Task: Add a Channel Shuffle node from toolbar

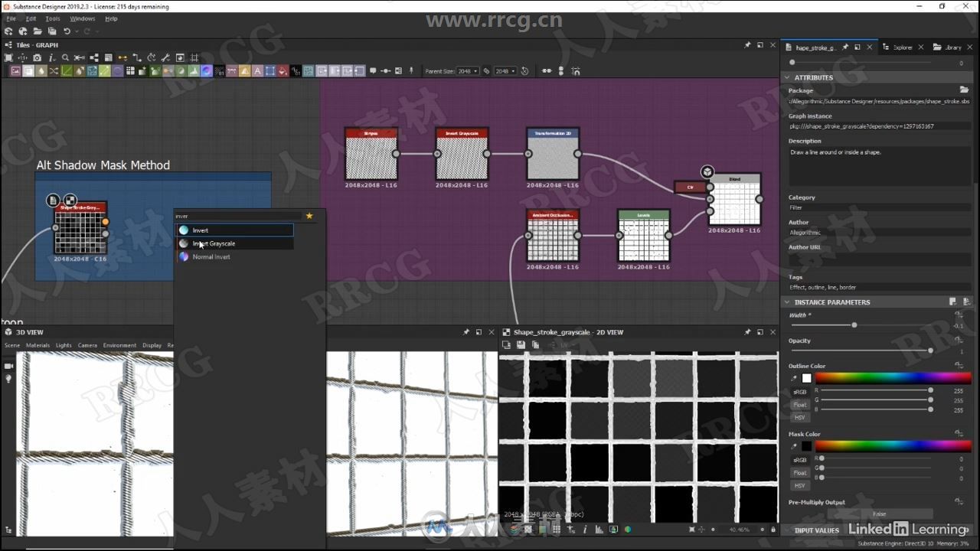Action: pos(54,71)
